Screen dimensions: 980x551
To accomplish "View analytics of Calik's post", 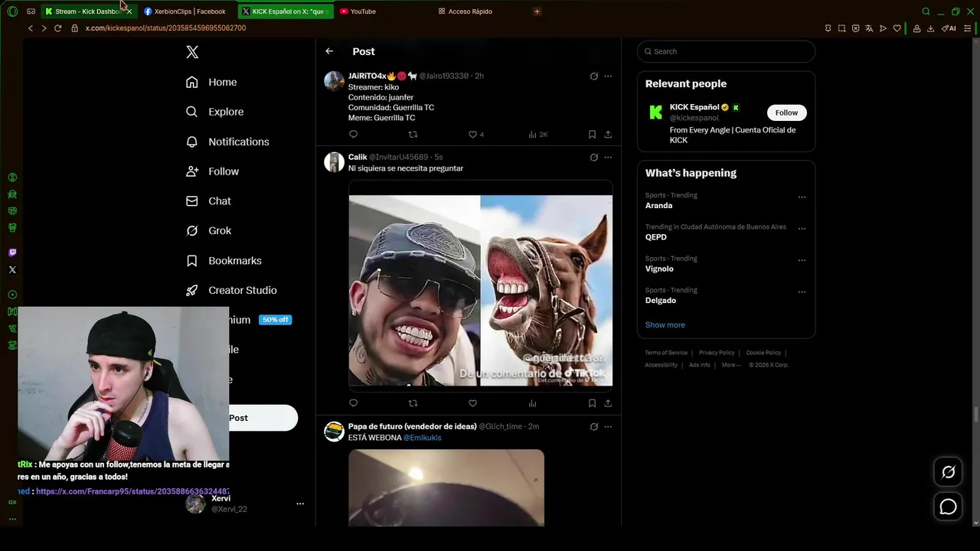I will (x=532, y=403).
